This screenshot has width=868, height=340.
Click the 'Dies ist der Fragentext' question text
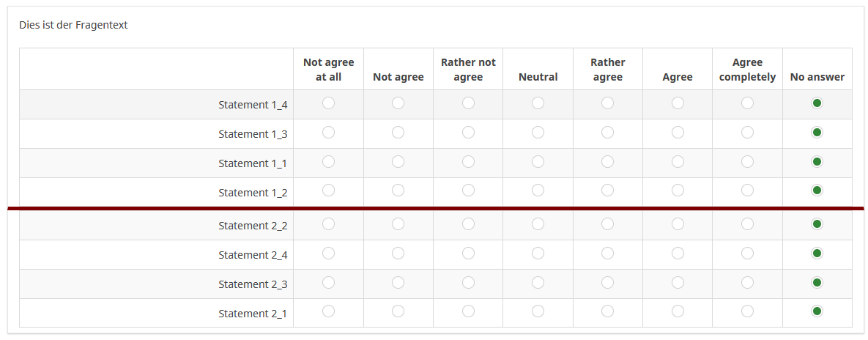[x=73, y=25]
